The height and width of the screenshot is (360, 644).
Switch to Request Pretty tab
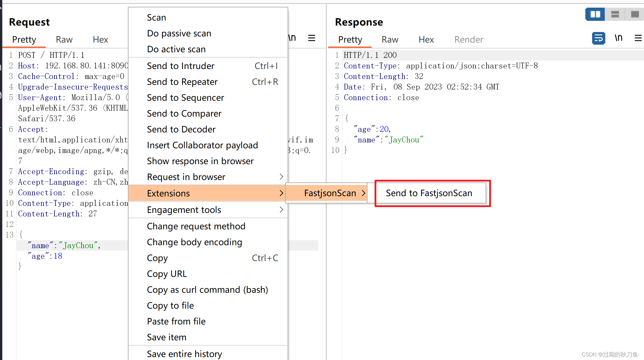point(24,40)
